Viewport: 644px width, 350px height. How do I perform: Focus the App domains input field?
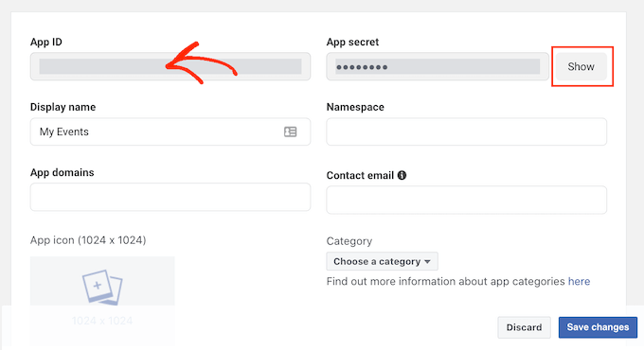[x=170, y=197]
